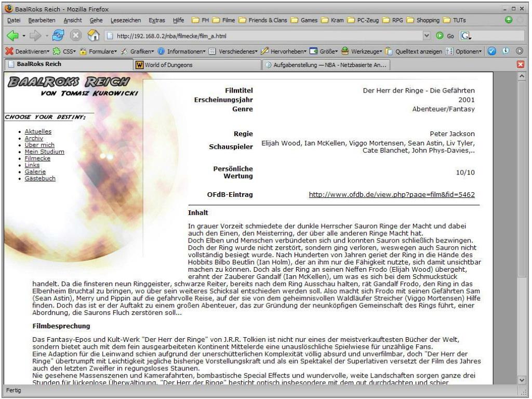Select the BaalRoks Reich tab
Screen dimensions: 532x399
69,64
